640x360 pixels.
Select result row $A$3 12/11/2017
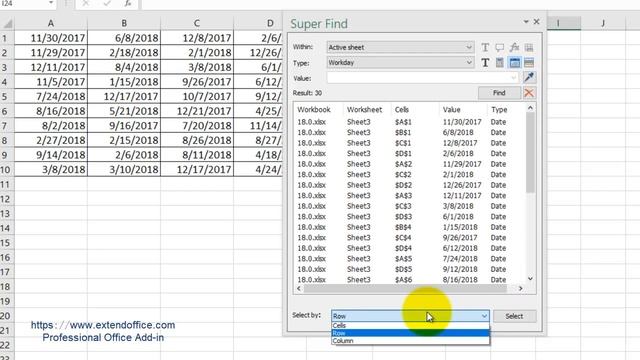409,196
